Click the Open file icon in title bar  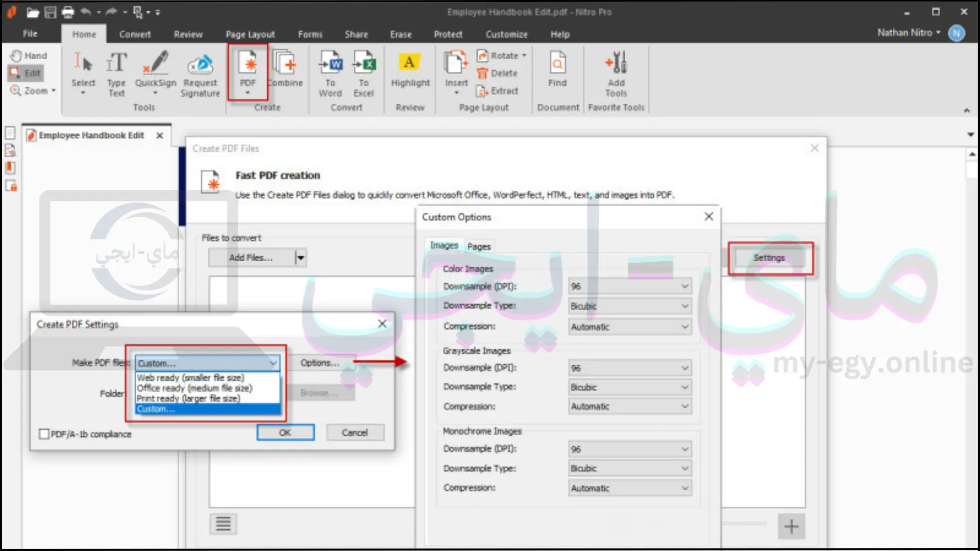tap(33, 12)
